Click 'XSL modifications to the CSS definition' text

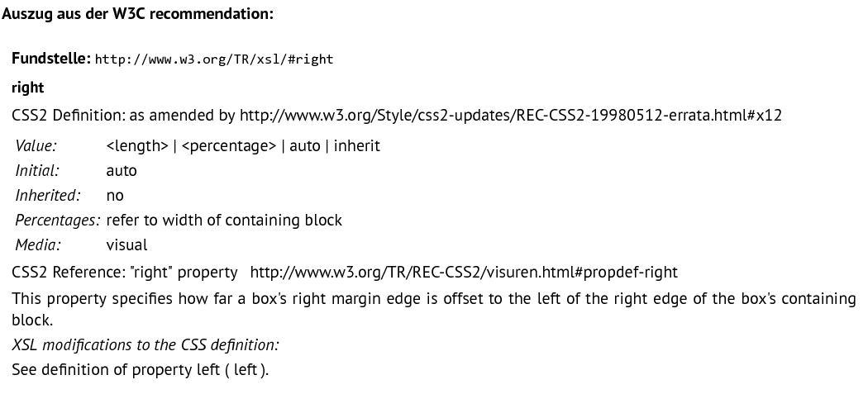pyautogui.click(x=145, y=344)
